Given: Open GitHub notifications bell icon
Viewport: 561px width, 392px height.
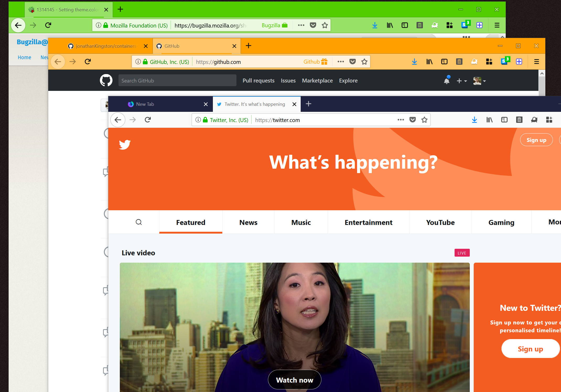Looking at the screenshot, I should click(447, 81).
